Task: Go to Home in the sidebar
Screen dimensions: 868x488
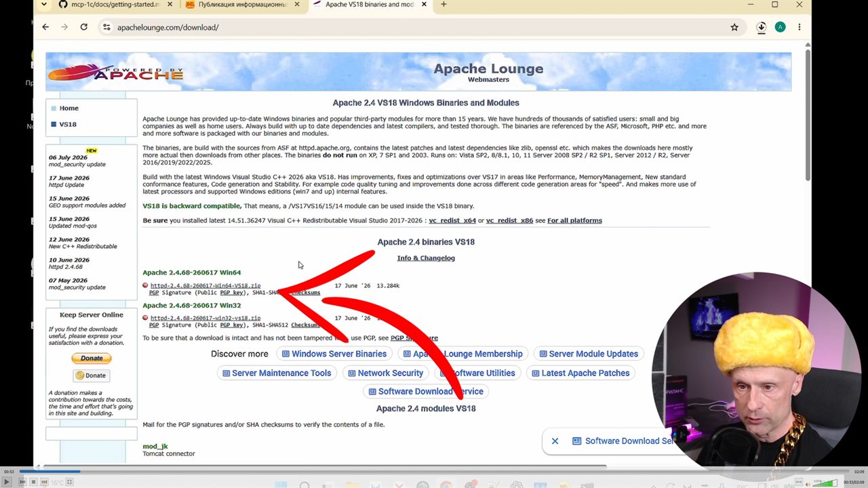Action: (x=68, y=108)
